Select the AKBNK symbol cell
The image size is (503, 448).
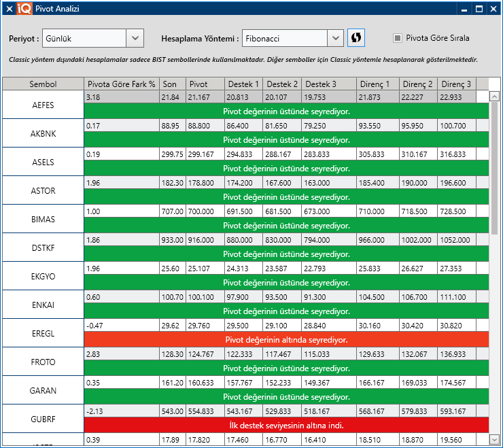click(x=43, y=134)
